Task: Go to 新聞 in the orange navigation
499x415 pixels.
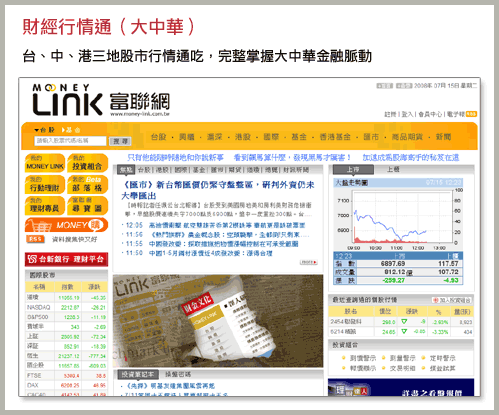Action: (x=443, y=137)
